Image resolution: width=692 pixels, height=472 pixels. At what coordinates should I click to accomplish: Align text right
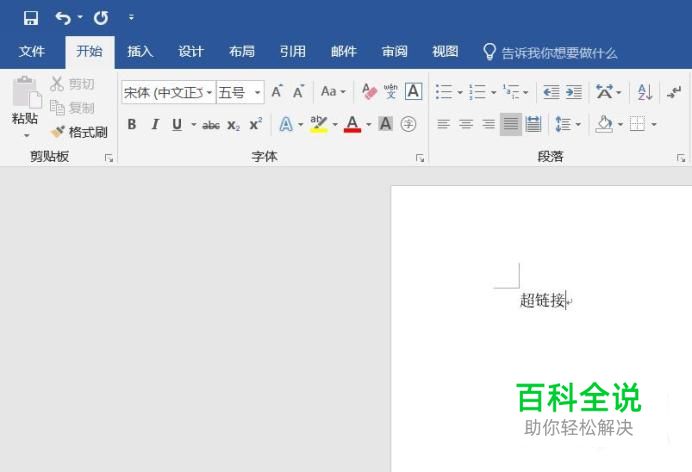(x=489, y=124)
